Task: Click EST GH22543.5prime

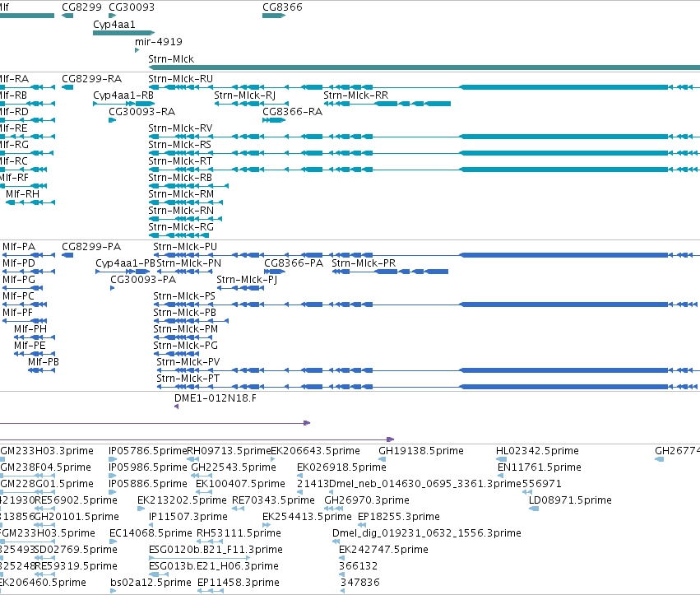Action: point(234,467)
